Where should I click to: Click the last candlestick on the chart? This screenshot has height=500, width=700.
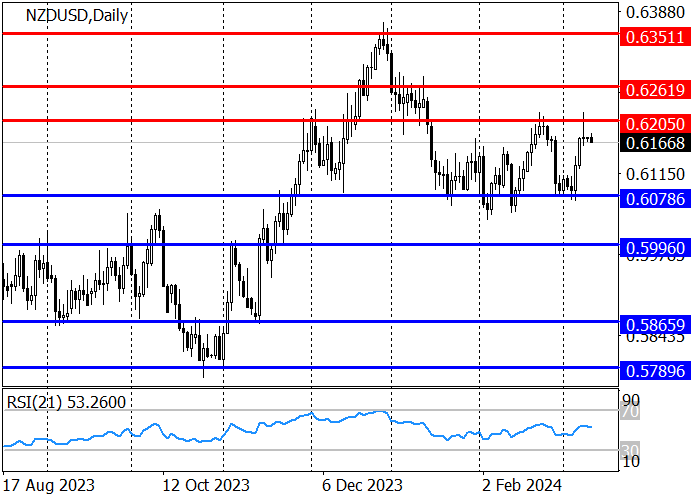(592, 139)
